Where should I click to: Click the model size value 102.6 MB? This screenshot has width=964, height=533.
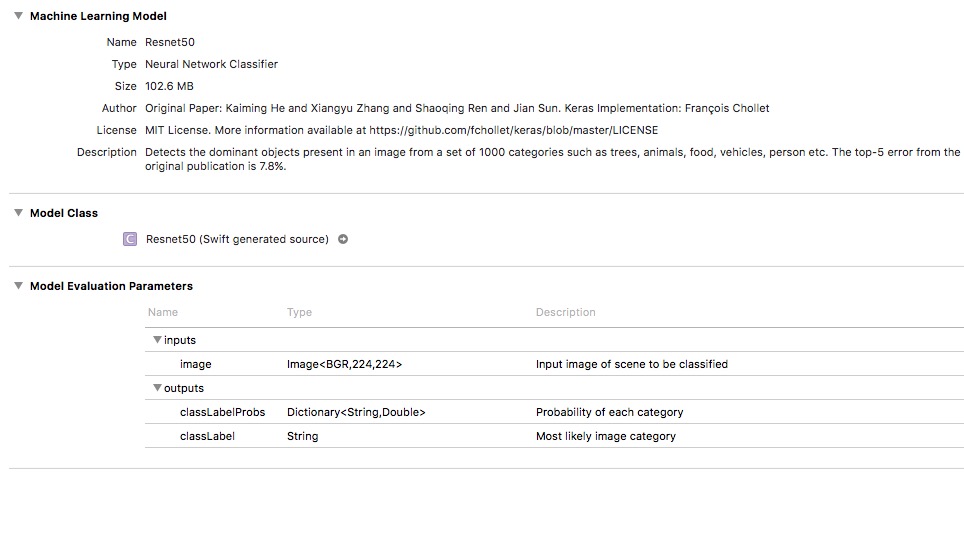(169, 86)
